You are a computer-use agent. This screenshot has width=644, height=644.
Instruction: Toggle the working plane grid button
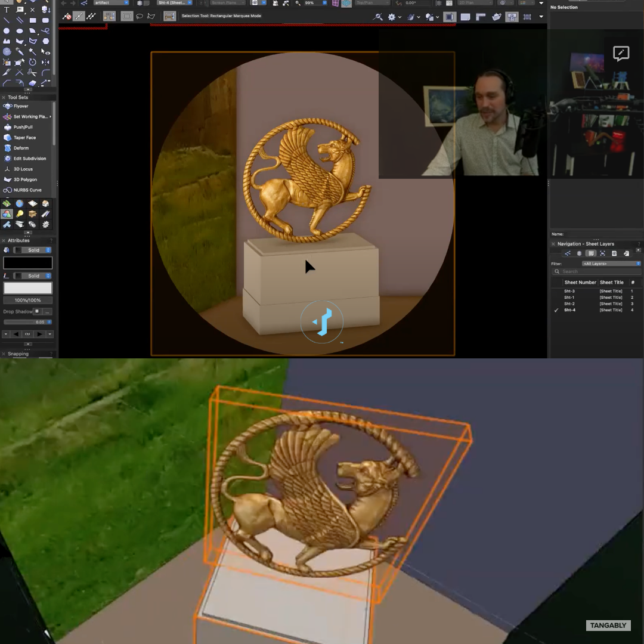[x=346, y=3]
